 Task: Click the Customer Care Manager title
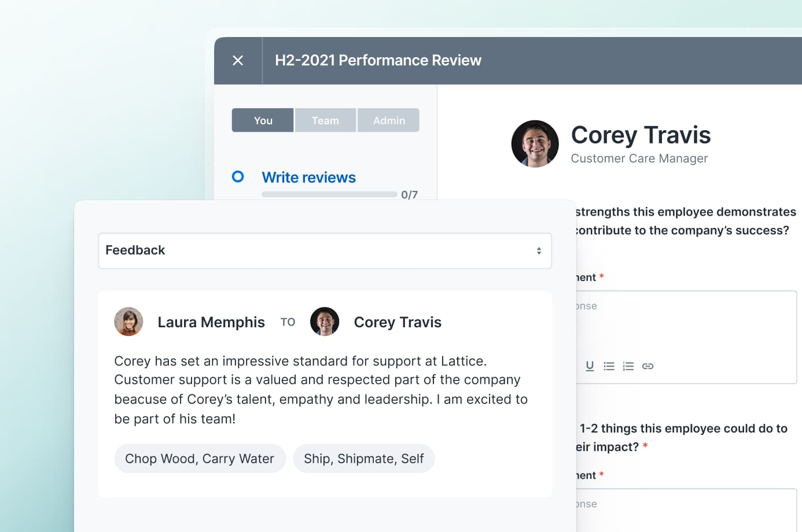coord(639,158)
